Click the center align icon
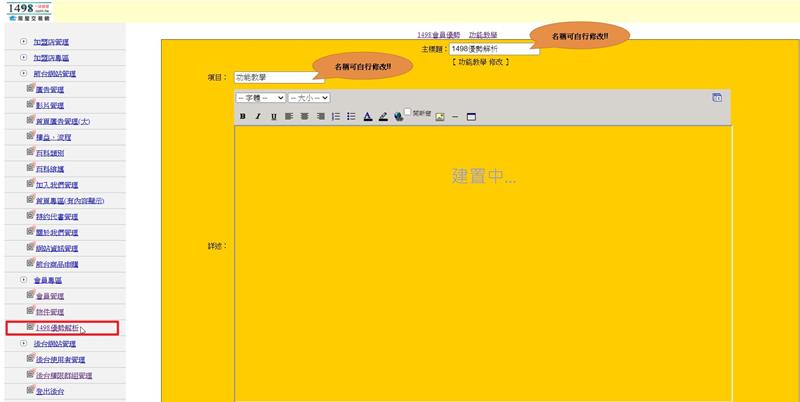 tap(305, 117)
